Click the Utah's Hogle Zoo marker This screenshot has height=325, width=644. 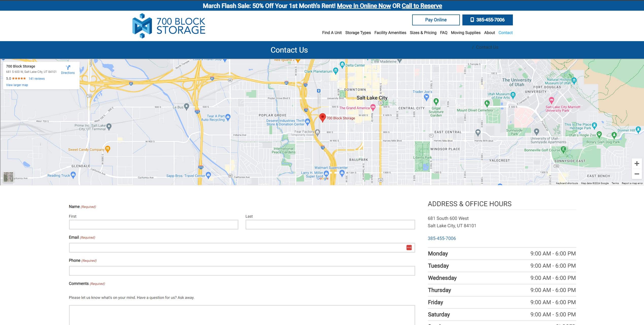pyautogui.click(x=599, y=134)
